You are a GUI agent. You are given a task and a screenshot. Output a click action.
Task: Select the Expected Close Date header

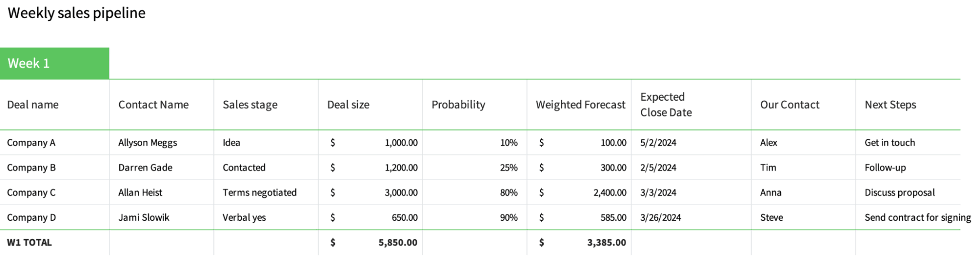point(666,105)
